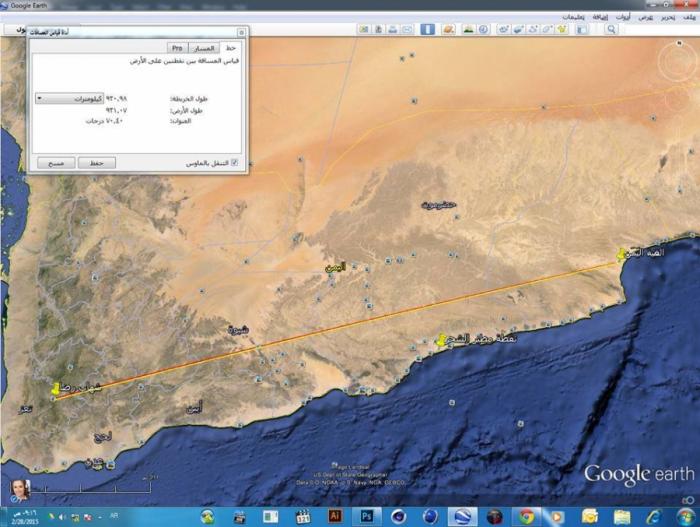700x527 pixels.
Task: Toggle the التنقل بالماوس checkbox
Action: 235,162
